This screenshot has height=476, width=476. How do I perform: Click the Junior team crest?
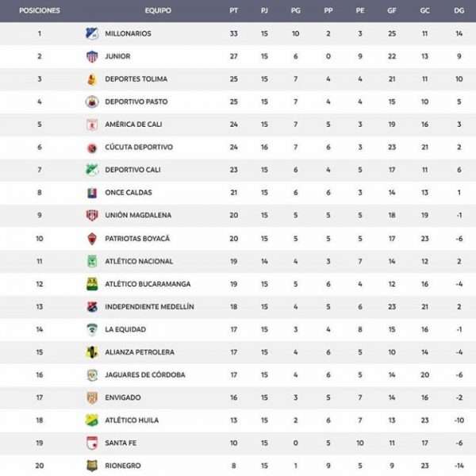point(92,56)
